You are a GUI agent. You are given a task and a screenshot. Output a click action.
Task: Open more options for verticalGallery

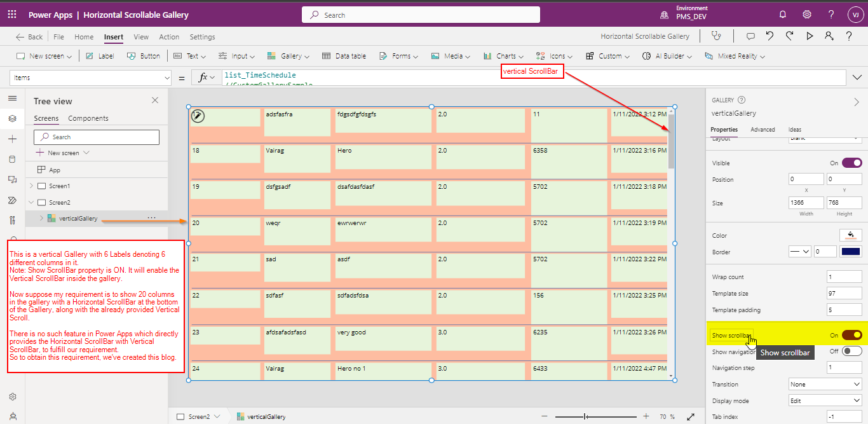[x=151, y=218]
